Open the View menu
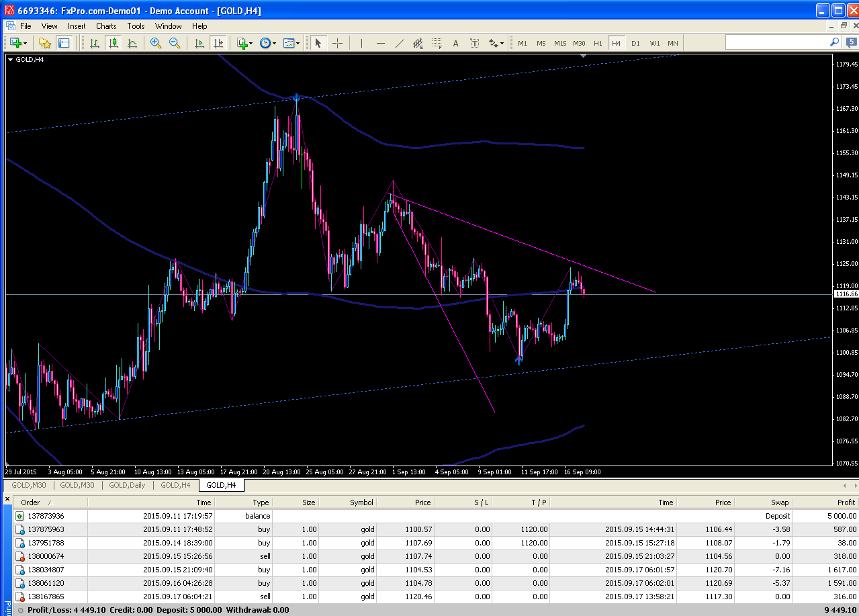The width and height of the screenshot is (859, 616). (x=50, y=26)
